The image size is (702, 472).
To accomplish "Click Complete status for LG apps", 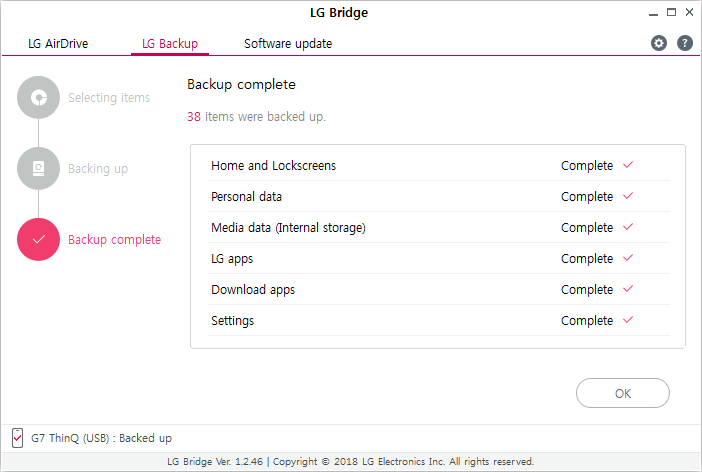I will click(586, 258).
